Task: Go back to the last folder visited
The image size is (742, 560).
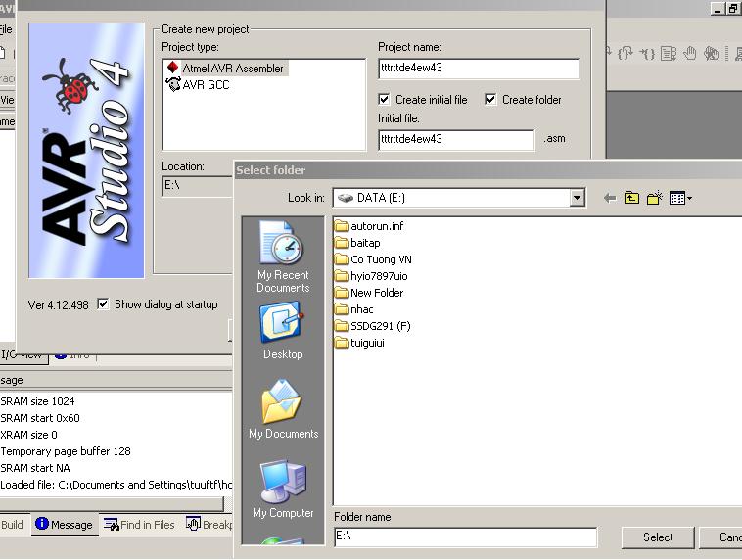Action: pos(610,198)
